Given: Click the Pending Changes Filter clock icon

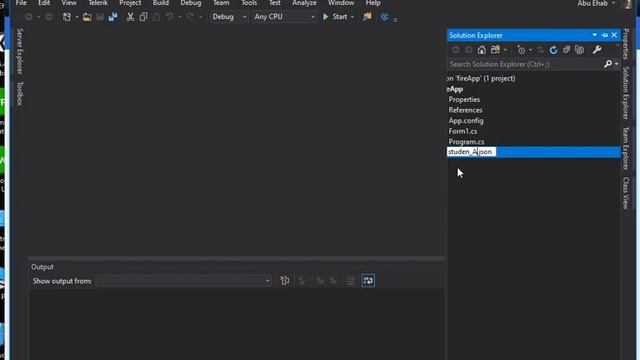Looking at the screenshot, I should tap(521, 50).
